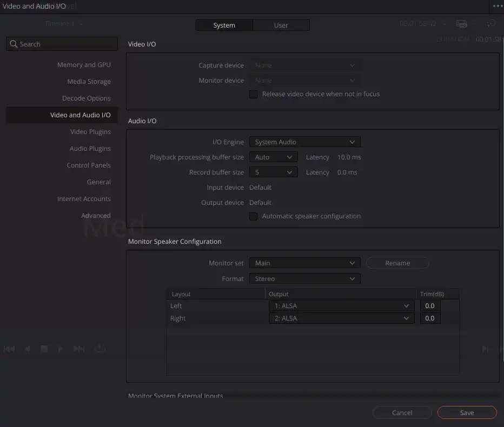Screen dimensions: 504x427
Task: Click the skip-to-start playback icon
Action: [9, 349]
